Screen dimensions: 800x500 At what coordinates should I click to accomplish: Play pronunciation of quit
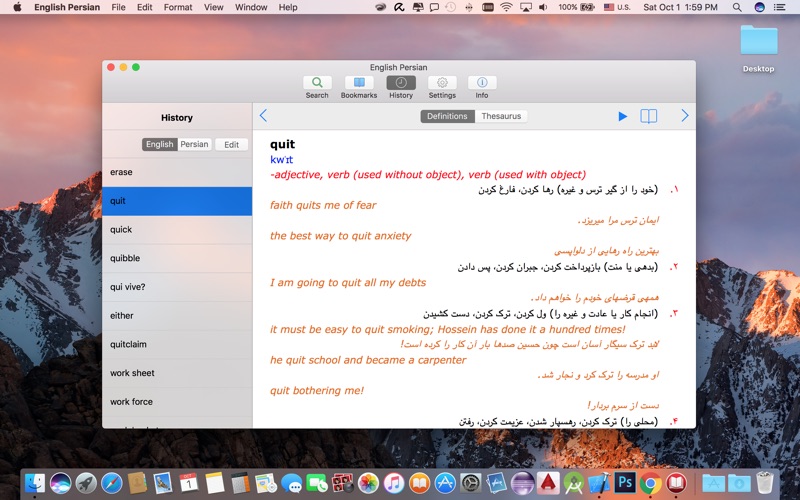point(622,116)
